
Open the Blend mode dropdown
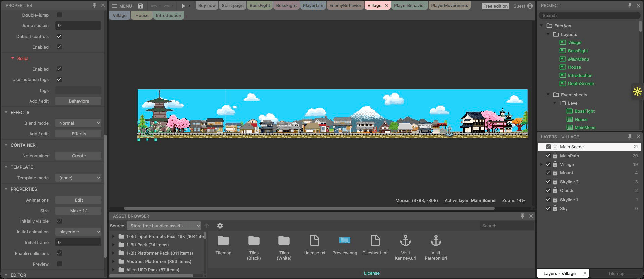point(78,123)
